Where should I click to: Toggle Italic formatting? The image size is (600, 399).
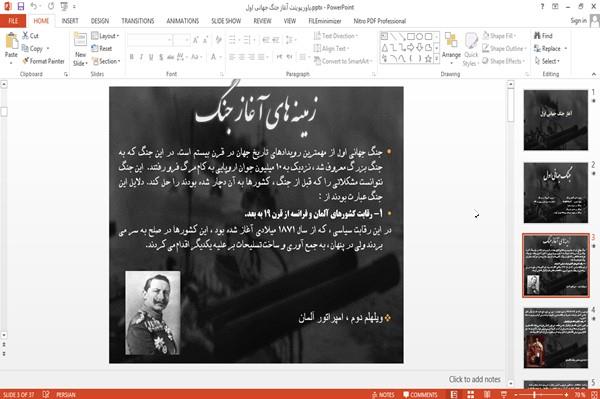(141, 57)
